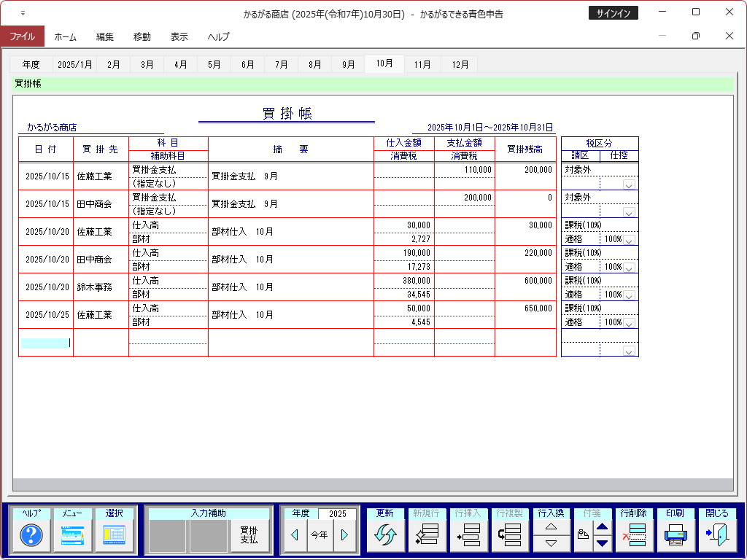Screen dimensions: 747x560
Task: Click the empty date field in new row
Action: pyautogui.click(x=45, y=343)
